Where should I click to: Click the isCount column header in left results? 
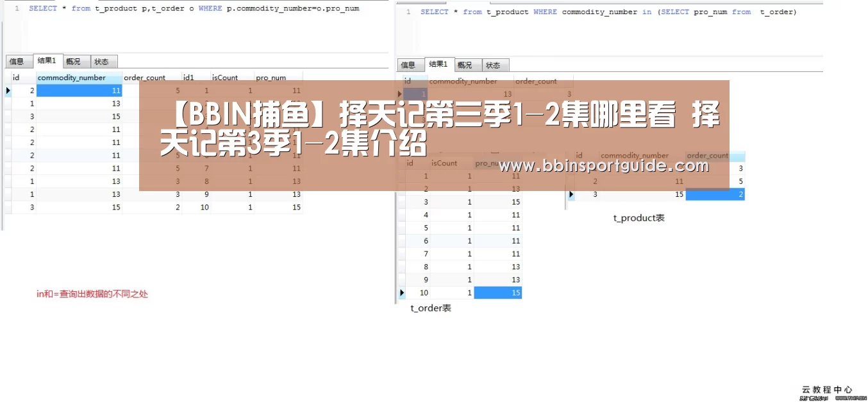point(232,78)
